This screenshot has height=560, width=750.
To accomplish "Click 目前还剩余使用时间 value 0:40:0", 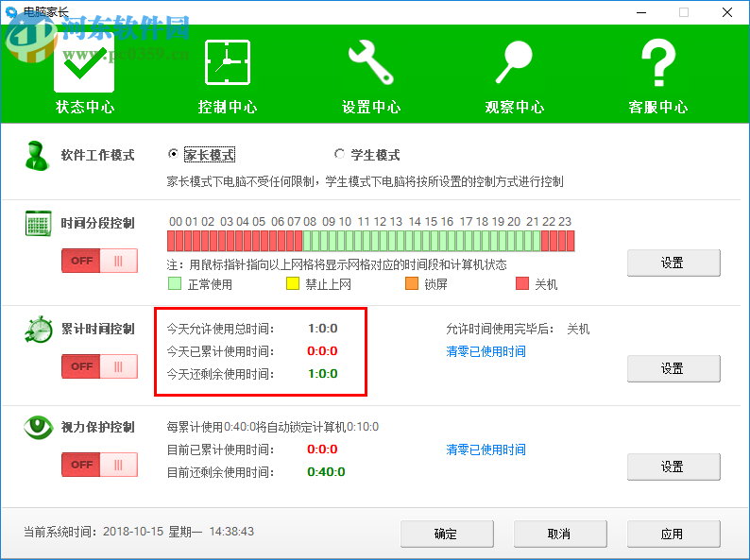I will 326,472.
